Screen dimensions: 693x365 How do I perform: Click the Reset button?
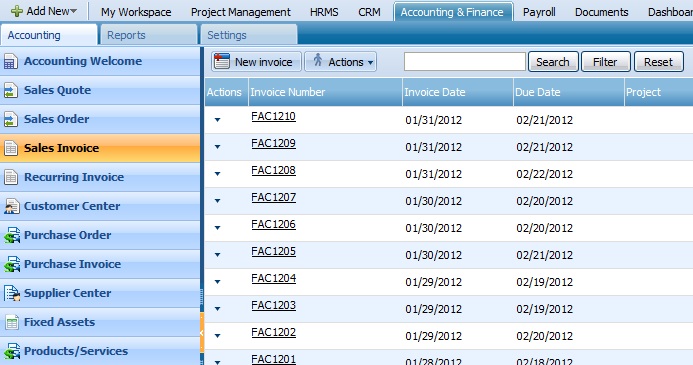click(x=659, y=62)
